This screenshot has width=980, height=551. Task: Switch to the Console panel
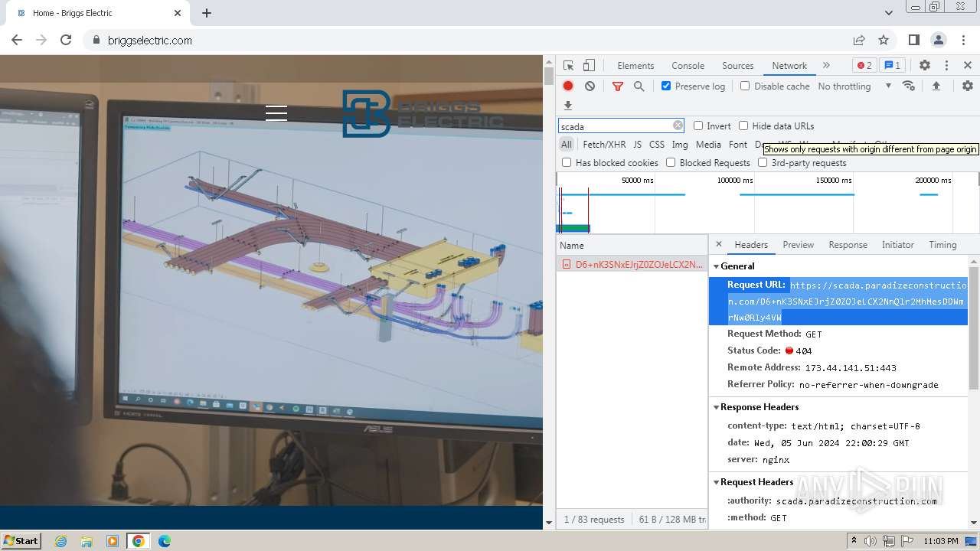[x=688, y=66]
